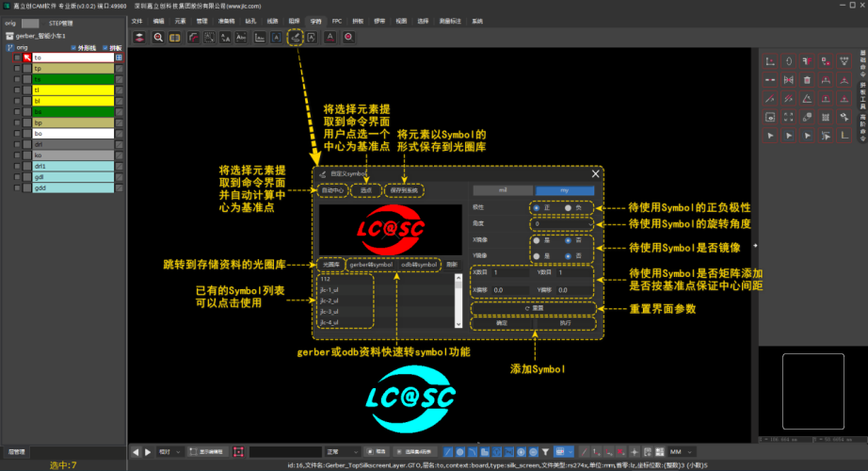The image size is (868, 471).
Task: Select the positive polarity radio button
Action: coord(537,208)
